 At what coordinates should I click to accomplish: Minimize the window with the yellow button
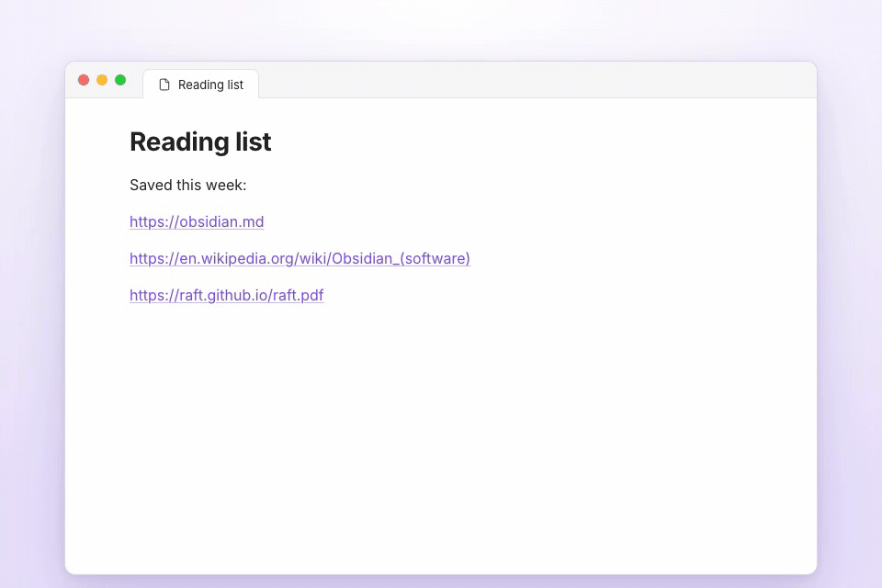tap(102, 80)
